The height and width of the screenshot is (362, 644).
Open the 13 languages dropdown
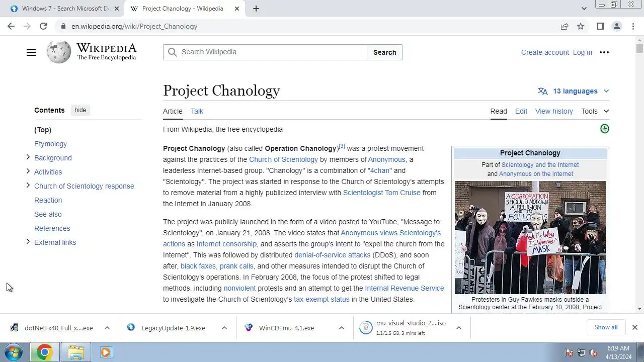click(x=575, y=91)
